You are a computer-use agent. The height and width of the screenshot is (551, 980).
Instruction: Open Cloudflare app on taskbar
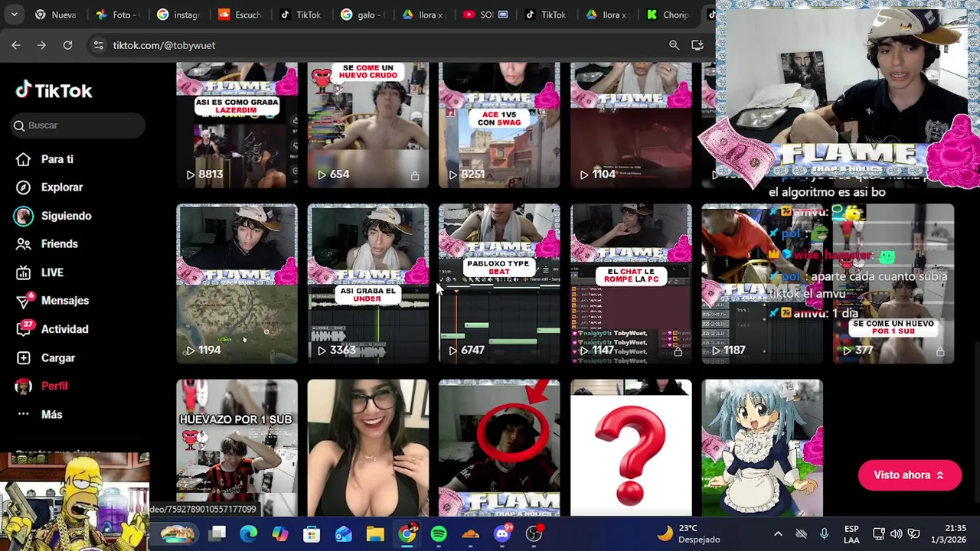(x=470, y=533)
